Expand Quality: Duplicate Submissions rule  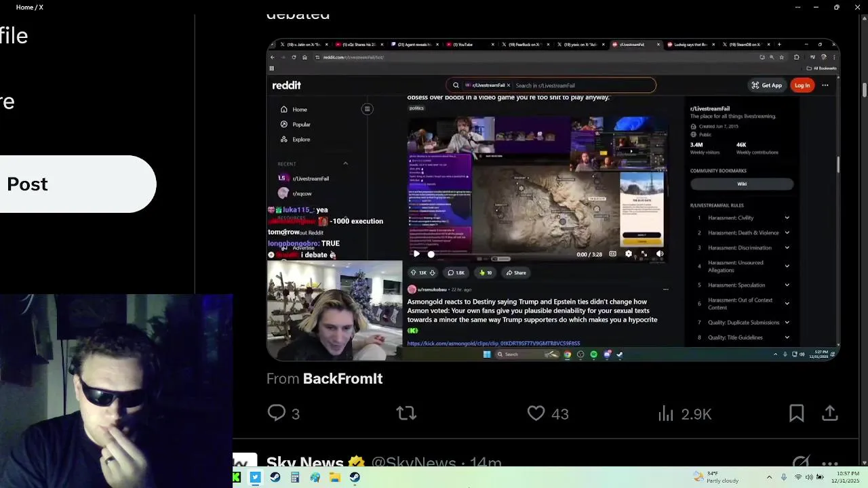pyautogui.click(x=787, y=322)
